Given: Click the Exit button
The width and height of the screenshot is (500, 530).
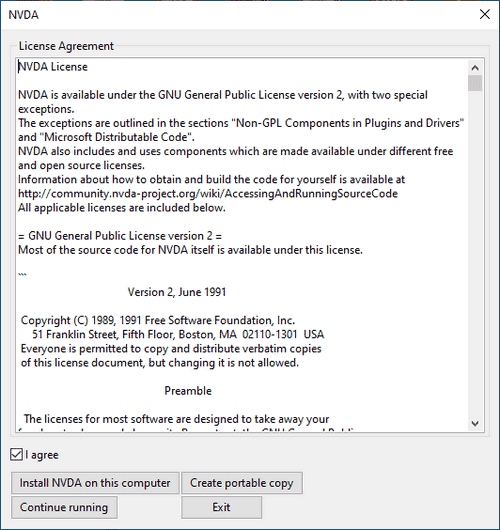Looking at the screenshot, I should [221, 507].
